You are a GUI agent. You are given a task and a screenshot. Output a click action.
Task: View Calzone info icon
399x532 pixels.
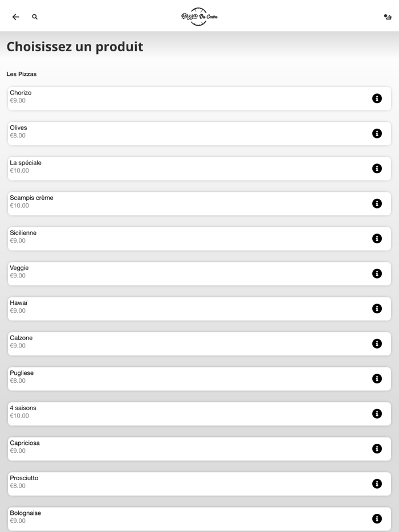pyautogui.click(x=377, y=343)
